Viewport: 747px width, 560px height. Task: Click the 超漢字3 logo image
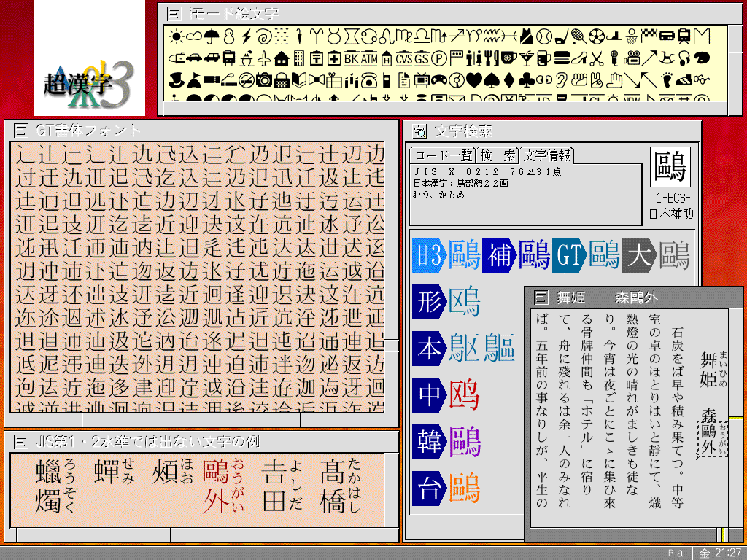coord(89,53)
